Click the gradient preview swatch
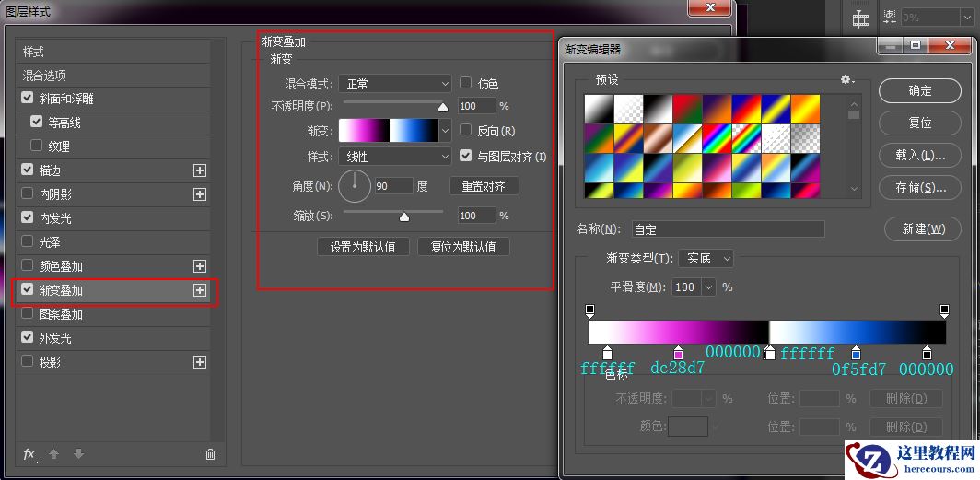Viewport: 980px width, 480px height. point(388,131)
